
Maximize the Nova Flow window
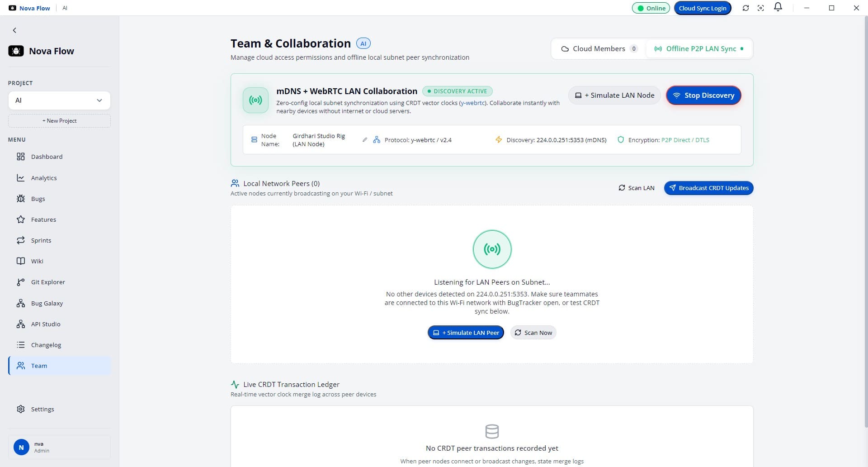pos(831,8)
